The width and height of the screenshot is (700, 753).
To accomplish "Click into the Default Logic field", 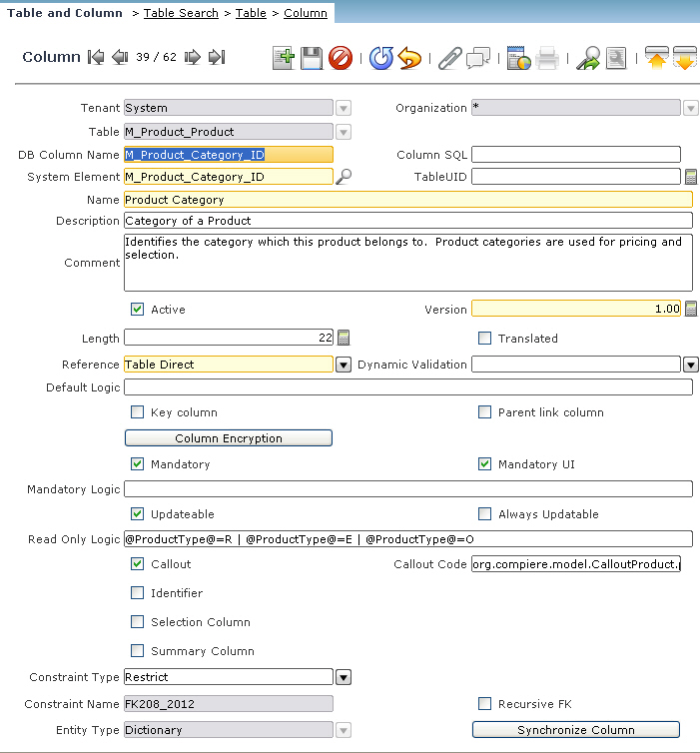I will pos(407,387).
